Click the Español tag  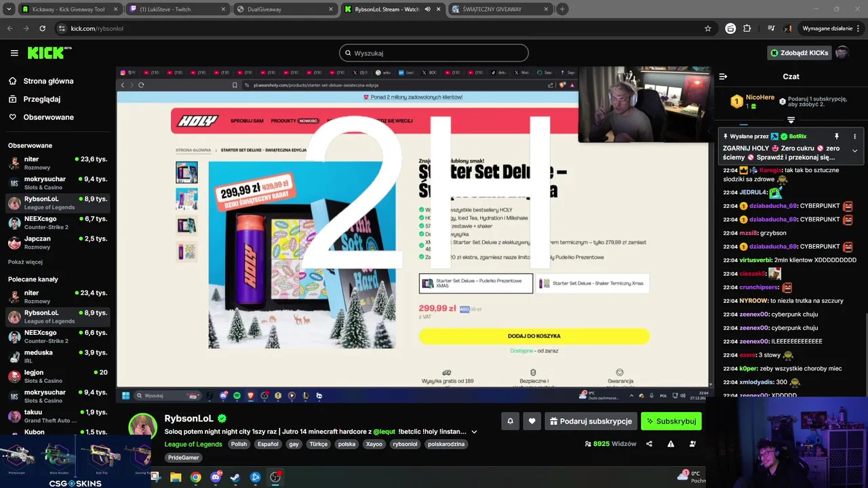268,444
